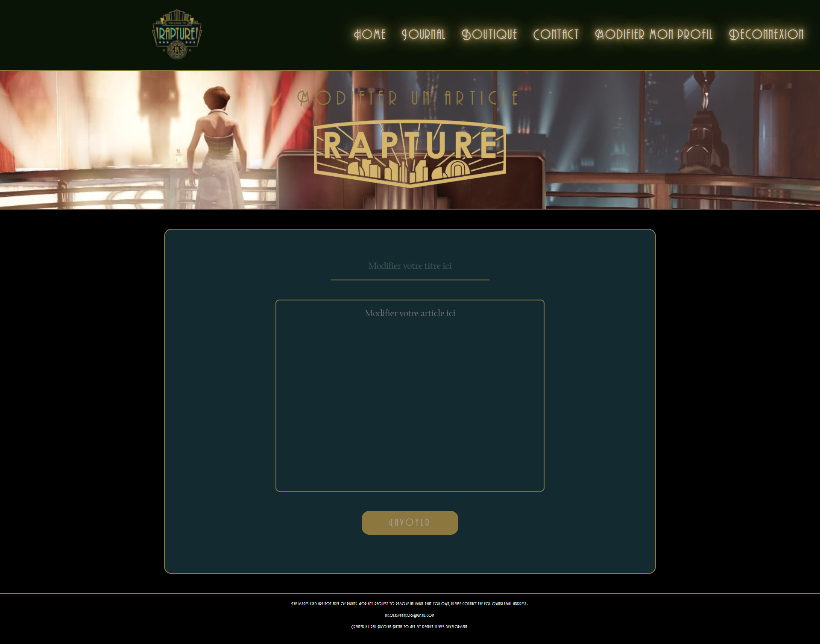Click the underline beneath the title field
The image size is (820, 644).
pos(410,280)
